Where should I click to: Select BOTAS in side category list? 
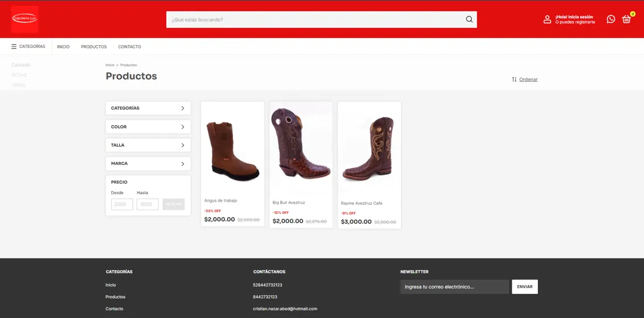click(19, 75)
